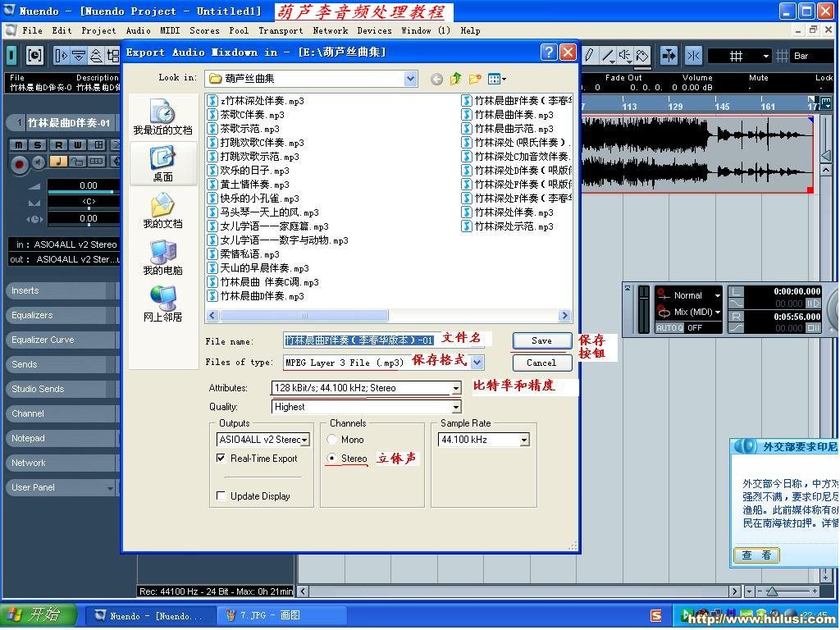
Task: Enable the Update Display checkbox
Action: pyautogui.click(x=221, y=495)
